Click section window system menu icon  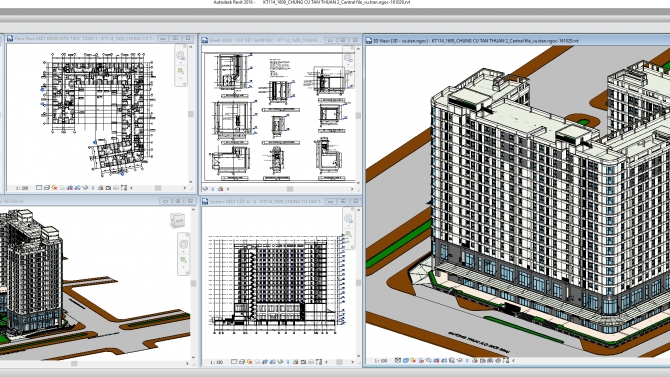click(x=205, y=201)
